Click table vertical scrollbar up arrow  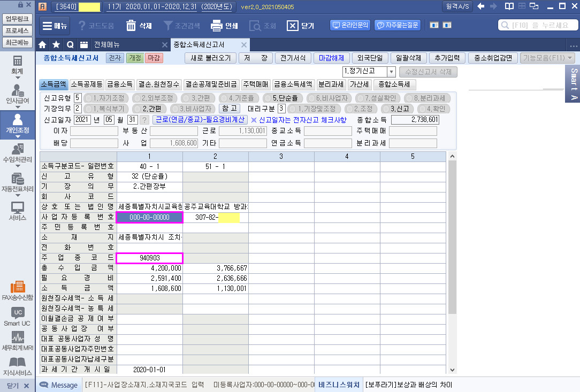[x=452, y=157]
